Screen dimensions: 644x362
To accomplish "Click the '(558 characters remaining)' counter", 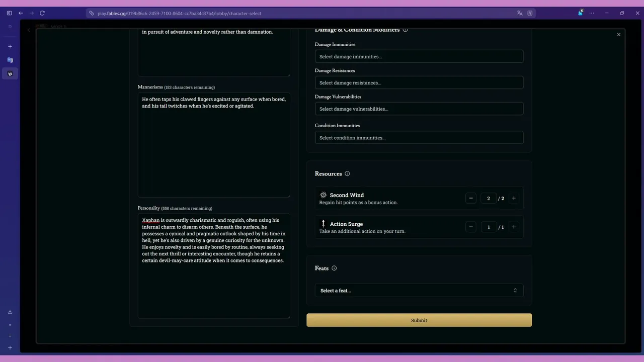I will click(x=187, y=208).
